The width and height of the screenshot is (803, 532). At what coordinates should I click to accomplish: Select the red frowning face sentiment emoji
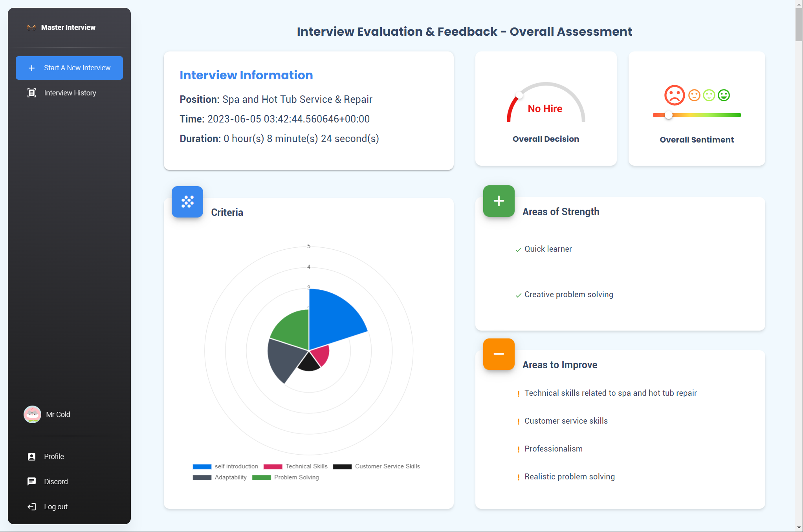[674, 95]
